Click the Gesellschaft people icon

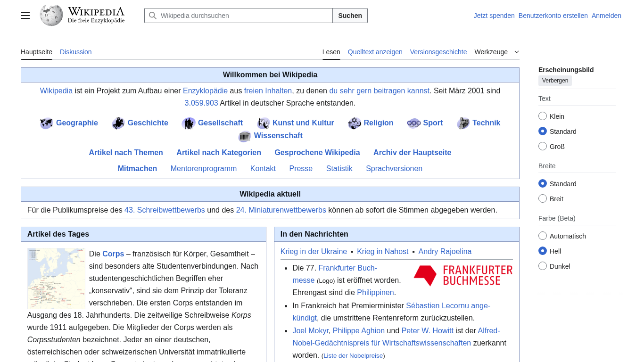click(189, 123)
